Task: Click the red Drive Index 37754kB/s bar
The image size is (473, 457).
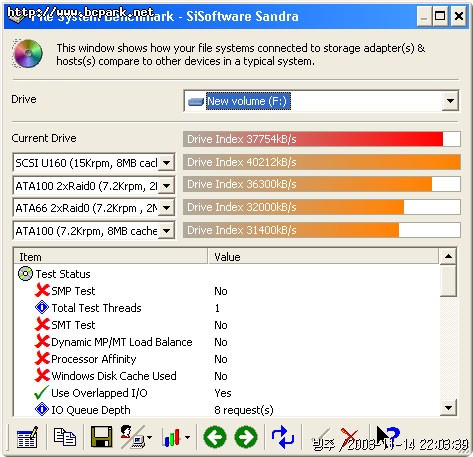Action: click(322, 139)
